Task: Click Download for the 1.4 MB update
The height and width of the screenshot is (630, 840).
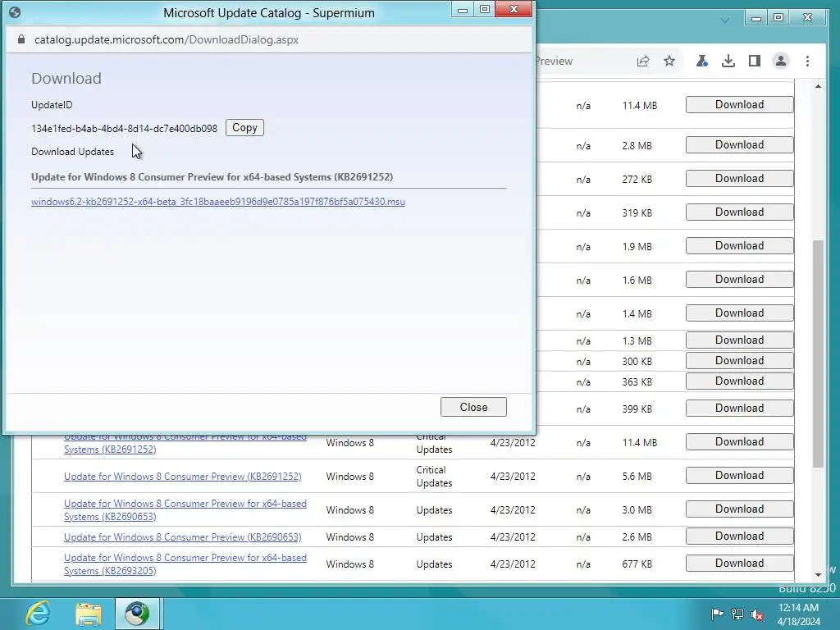Action: pyautogui.click(x=739, y=313)
